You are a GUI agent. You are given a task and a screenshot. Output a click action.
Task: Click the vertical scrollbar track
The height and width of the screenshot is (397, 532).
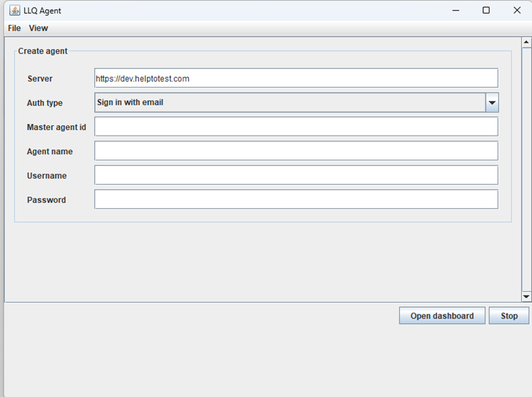click(x=526, y=170)
